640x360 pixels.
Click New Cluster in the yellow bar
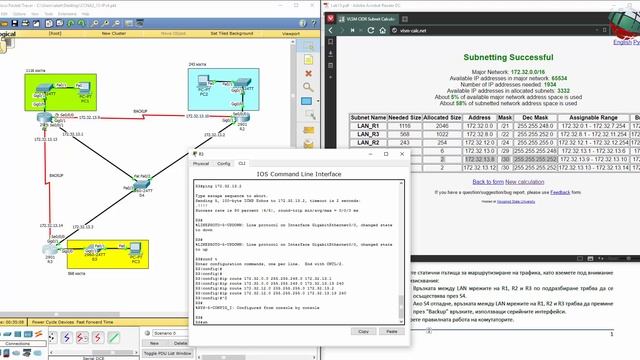pos(113,33)
